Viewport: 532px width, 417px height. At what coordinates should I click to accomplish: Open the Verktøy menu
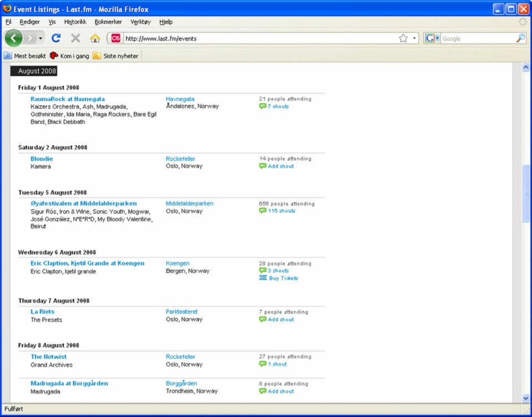point(140,22)
